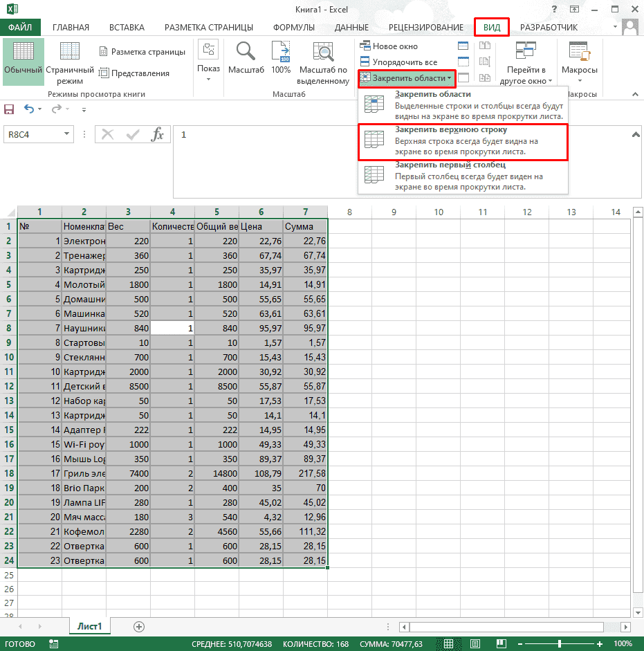Image resolution: width=644 pixels, height=651 pixels.
Task: Click the zoom slider handle
Action: click(x=560, y=644)
